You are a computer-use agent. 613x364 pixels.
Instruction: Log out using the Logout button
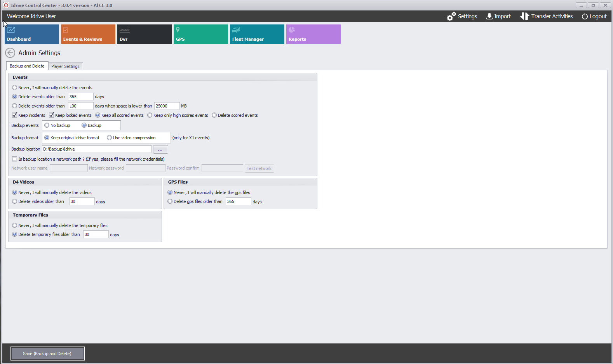[x=594, y=16]
